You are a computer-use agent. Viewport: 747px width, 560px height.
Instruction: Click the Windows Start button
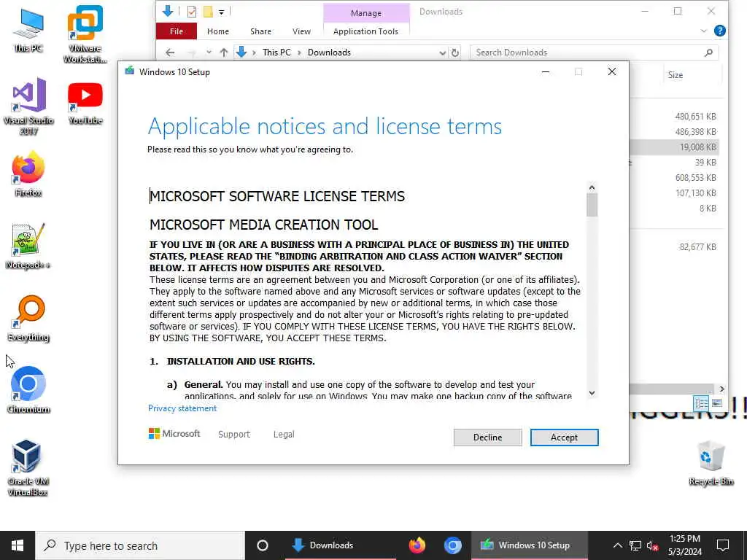coord(18,545)
